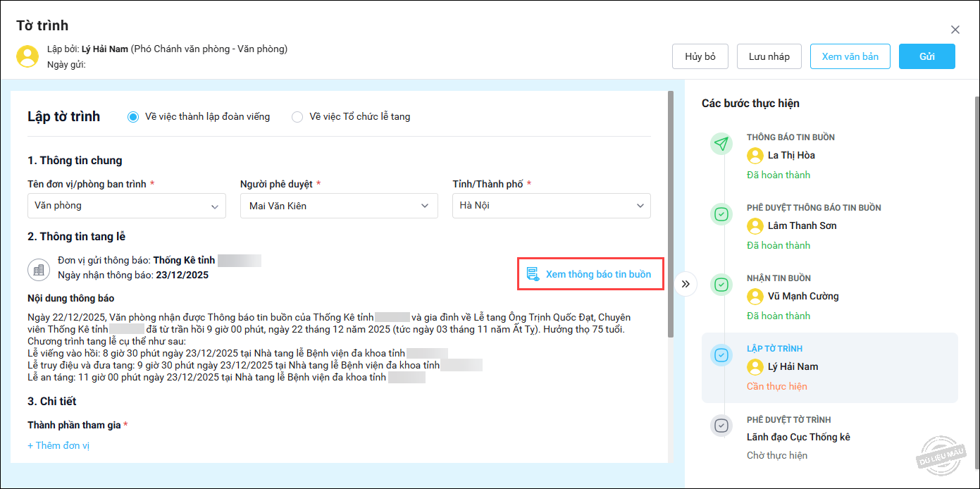This screenshot has height=489, width=980.
Task: Open Xem văn bản preview
Action: 850,56
